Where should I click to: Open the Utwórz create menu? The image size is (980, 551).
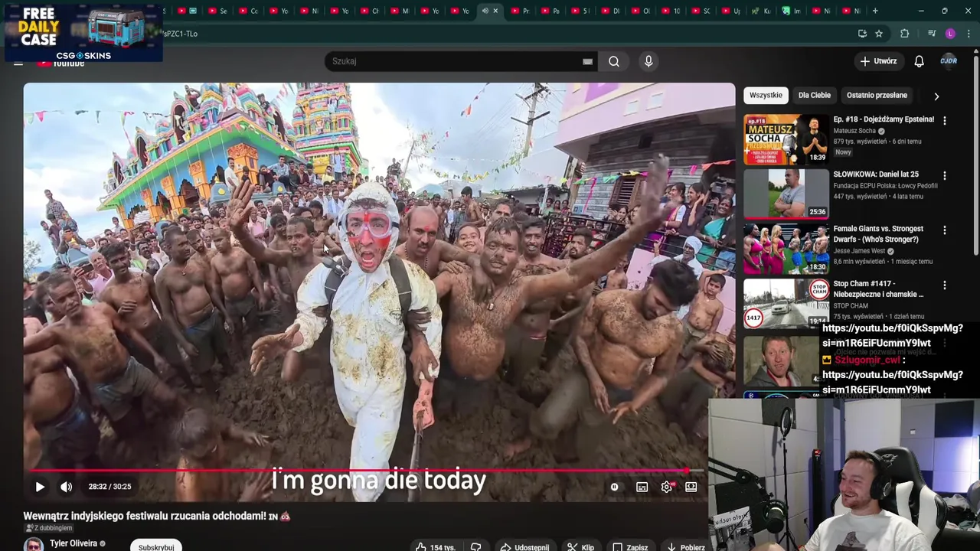coord(878,61)
